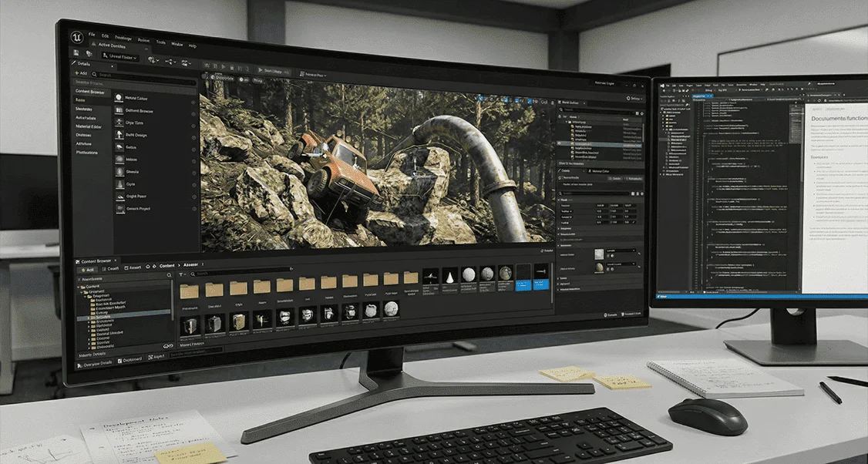Click the first item icon in the left panel list
Viewport: 868px width, 464px height.
[119, 99]
